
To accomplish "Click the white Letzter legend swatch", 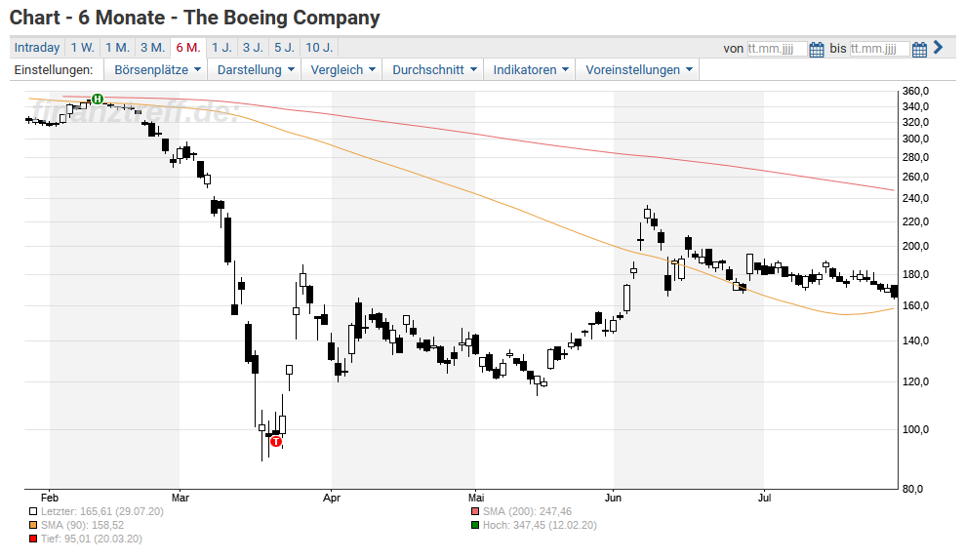I will (x=32, y=511).
